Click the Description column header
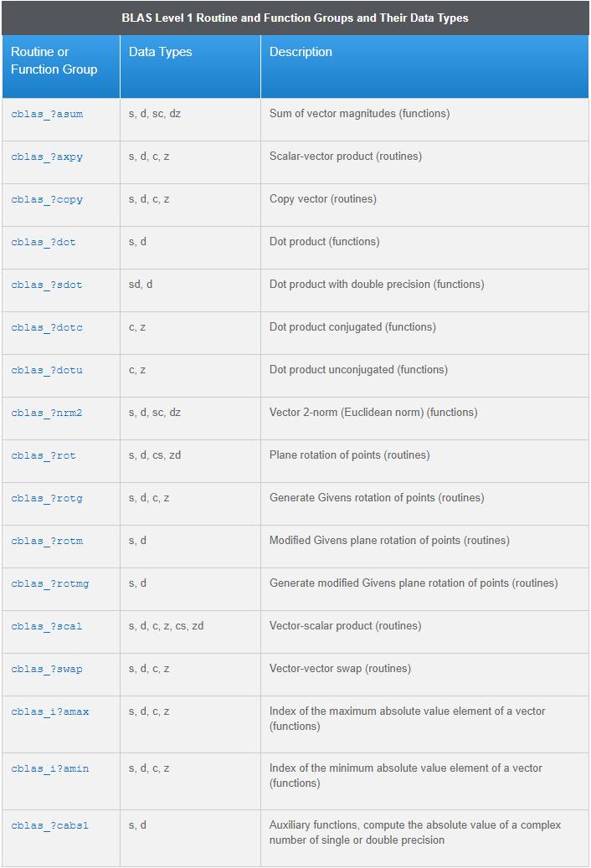The width and height of the screenshot is (591, 868). [x=301, y=52]
